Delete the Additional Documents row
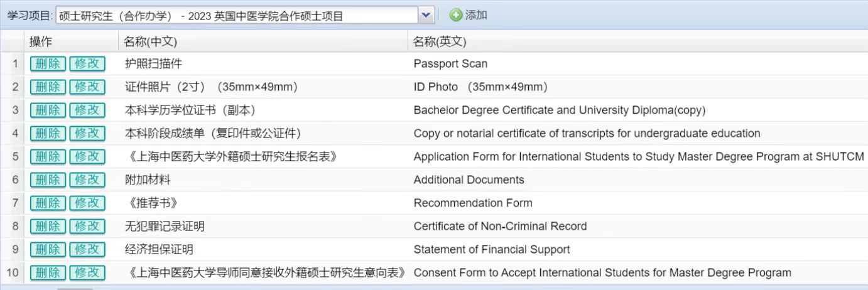This screenshot has height=290, width=868. tap(48, 180)
